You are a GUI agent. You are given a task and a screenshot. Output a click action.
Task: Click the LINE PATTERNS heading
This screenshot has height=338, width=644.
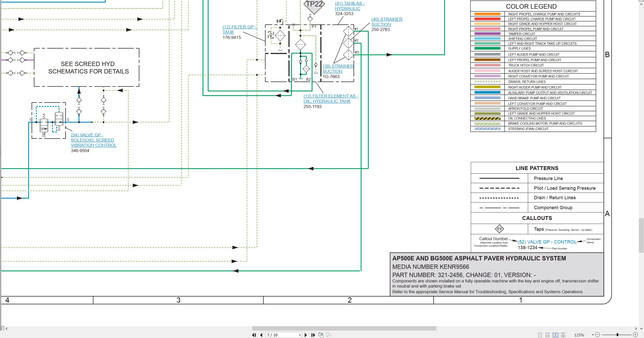click(x=537, y=168)
